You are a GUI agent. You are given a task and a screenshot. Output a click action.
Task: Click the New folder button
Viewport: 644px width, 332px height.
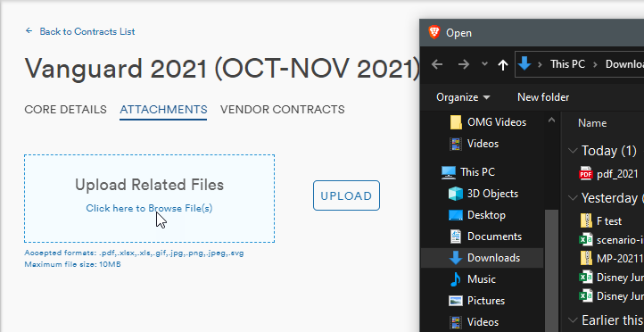click(543, 97)
